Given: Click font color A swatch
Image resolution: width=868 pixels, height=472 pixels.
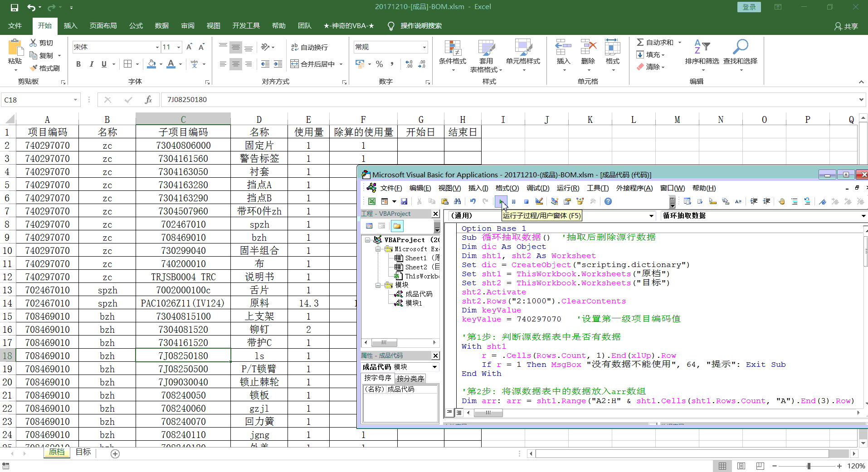Looking at the screenshot, I should click(171, 64).
